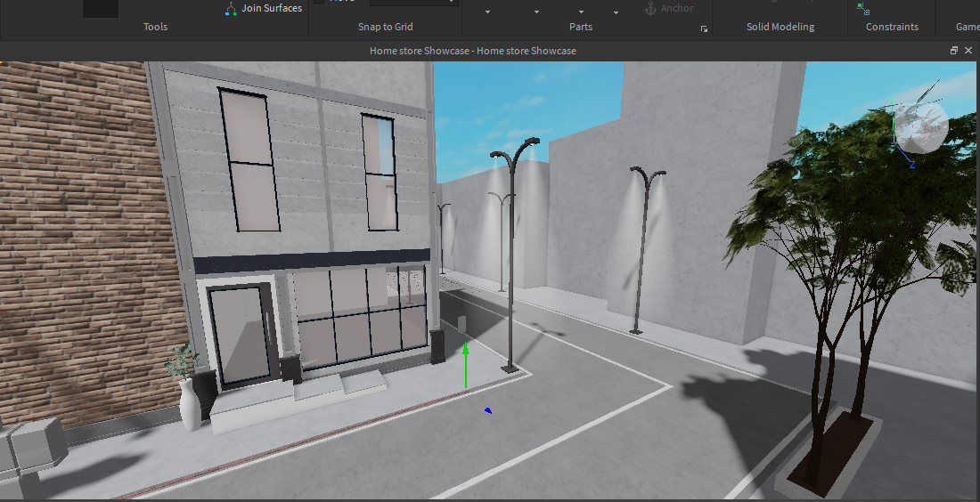Click the Constraints section label
Image resolution: width=980 pixels, height=502 pixels.
coord(892,27)
